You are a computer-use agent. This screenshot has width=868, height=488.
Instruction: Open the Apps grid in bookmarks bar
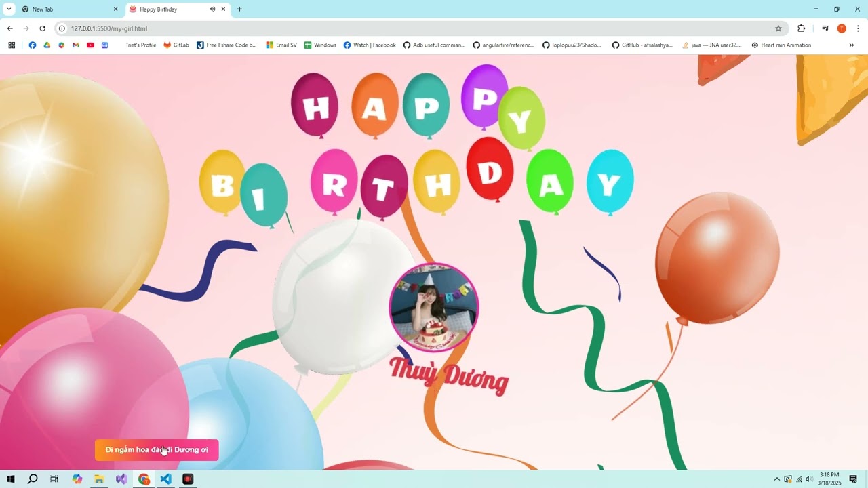[x=12, y=45]
